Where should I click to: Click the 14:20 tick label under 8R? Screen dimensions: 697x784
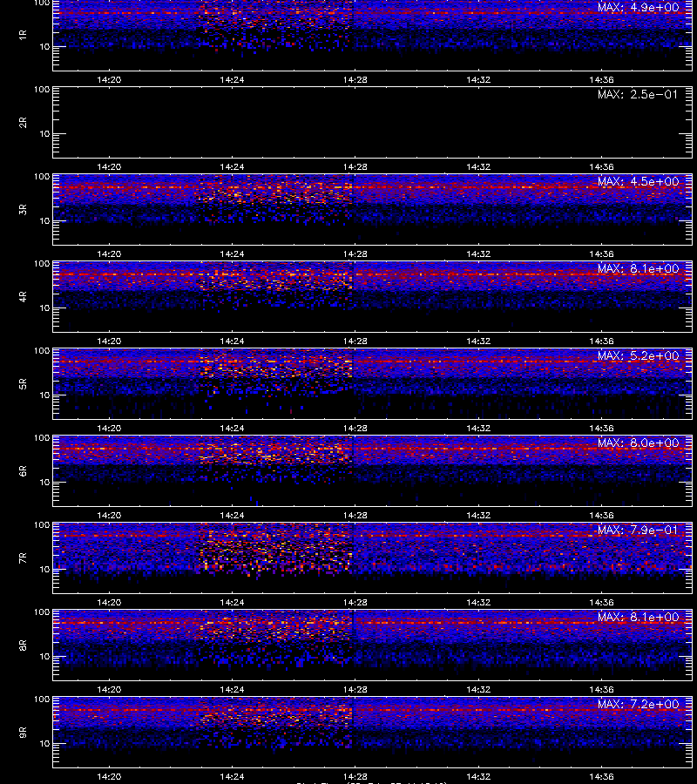point(109,690)
